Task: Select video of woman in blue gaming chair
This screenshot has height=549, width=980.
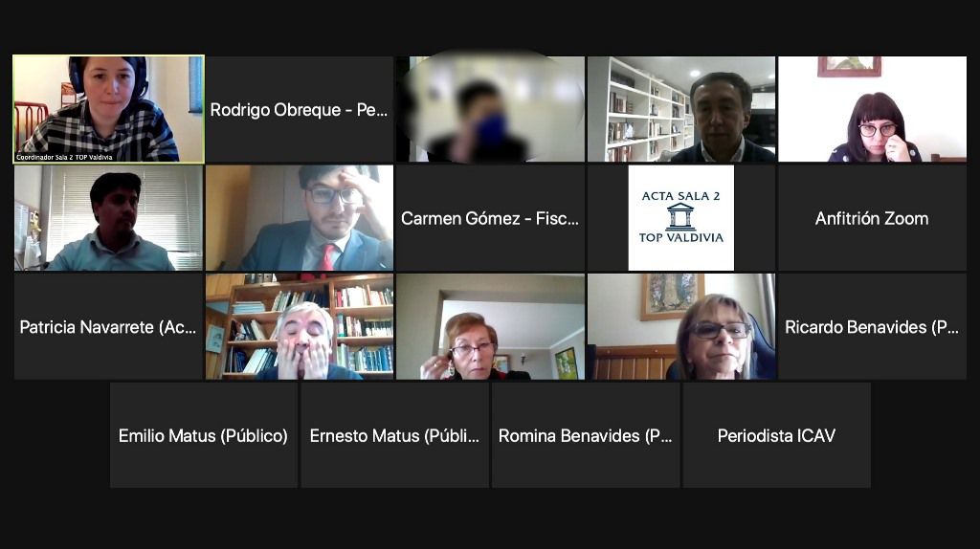Action: pos(681,327)
